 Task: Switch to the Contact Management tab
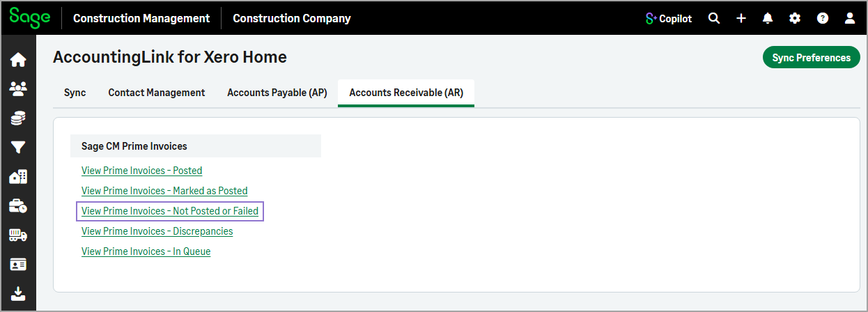tap(156, 93)
